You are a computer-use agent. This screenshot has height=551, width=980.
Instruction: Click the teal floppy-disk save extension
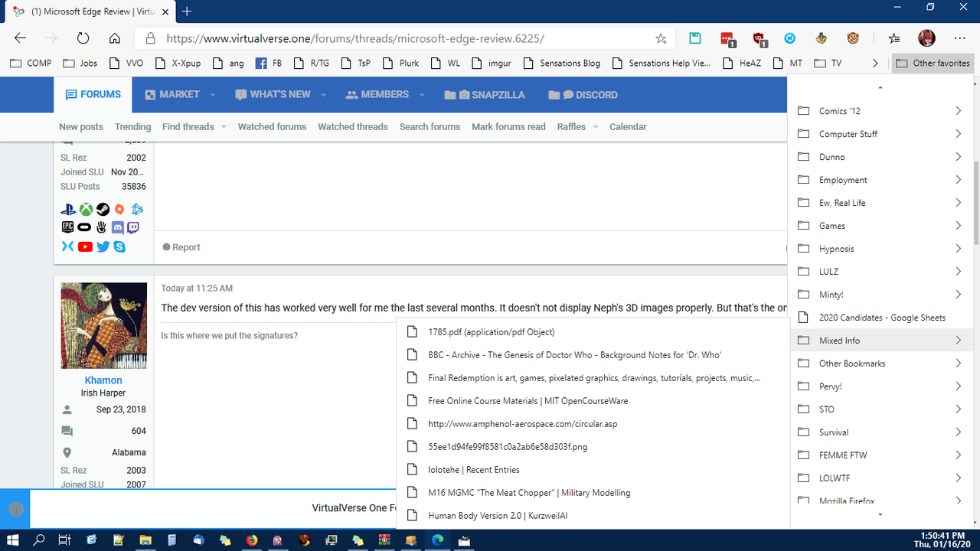pyautogui.click(x=695, y=38)
